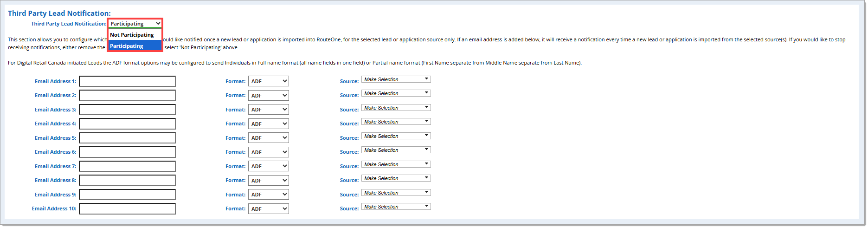Viewport: 868px width, 228px height.
Task: Expand Format dropdown for Email Address 9
Action: [268, 195]
